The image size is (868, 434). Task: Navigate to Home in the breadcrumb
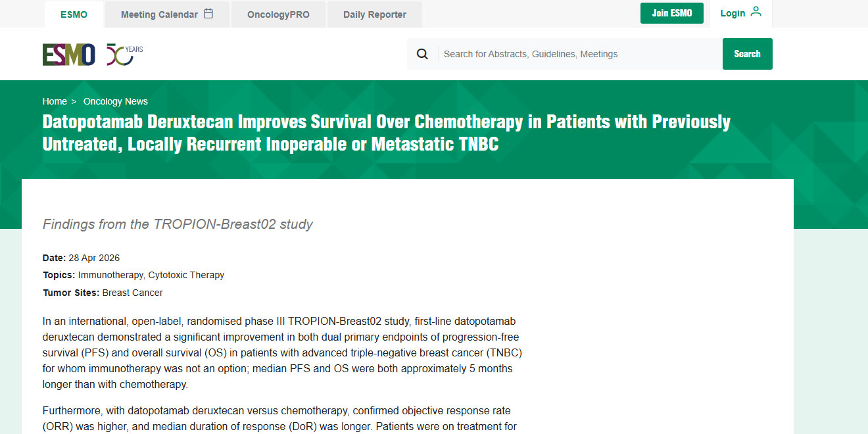click(x=55, y=101)
